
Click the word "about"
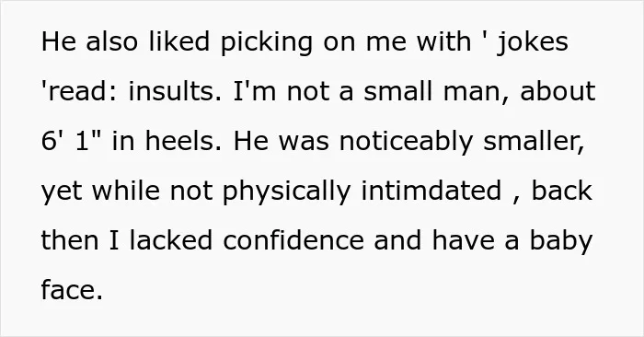(558, 91)
